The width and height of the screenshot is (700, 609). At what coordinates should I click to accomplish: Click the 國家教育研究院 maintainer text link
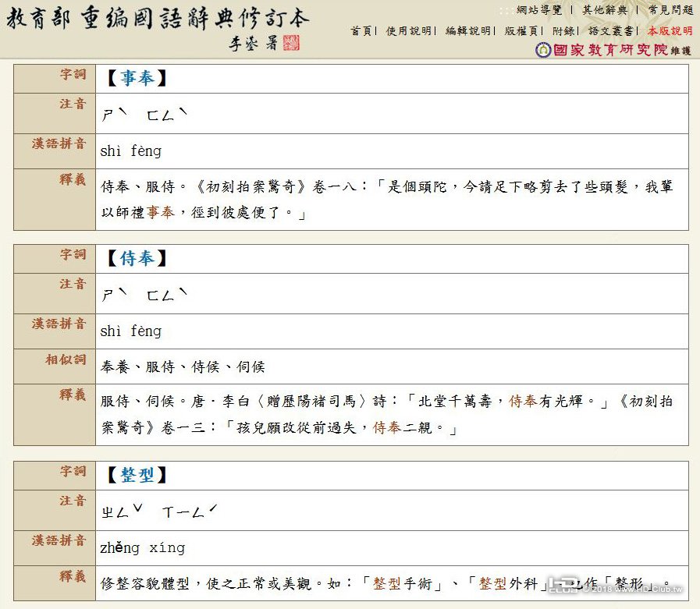coord(611,50)
